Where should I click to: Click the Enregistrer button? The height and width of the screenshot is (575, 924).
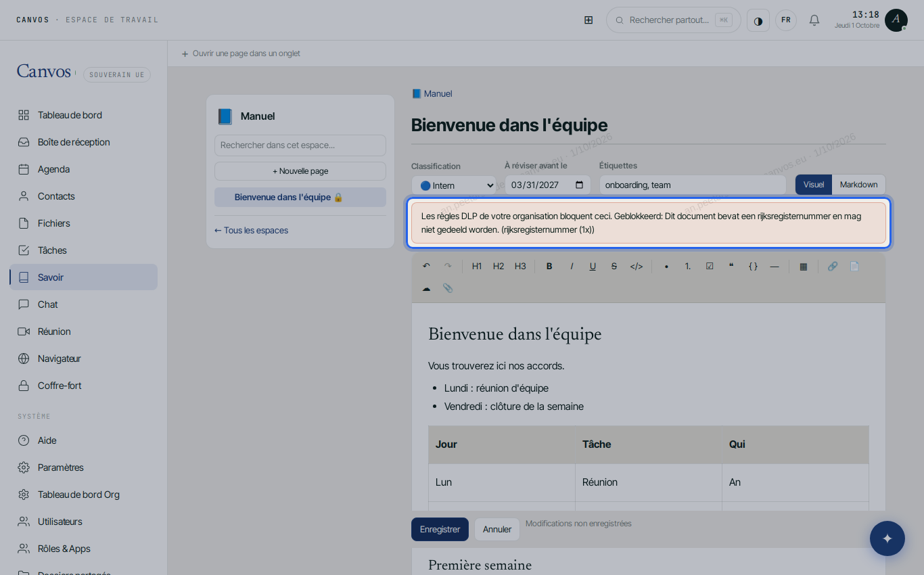[440, 529]
